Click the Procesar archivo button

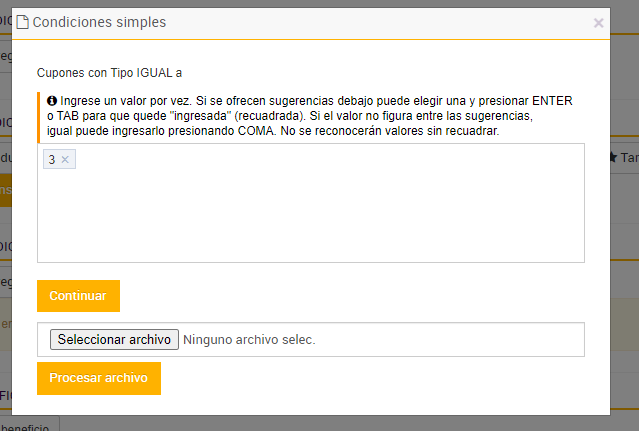98,378
